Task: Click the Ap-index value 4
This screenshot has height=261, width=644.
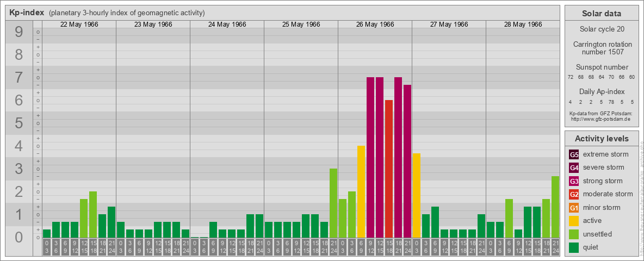Action: click(x=571, y=102)
